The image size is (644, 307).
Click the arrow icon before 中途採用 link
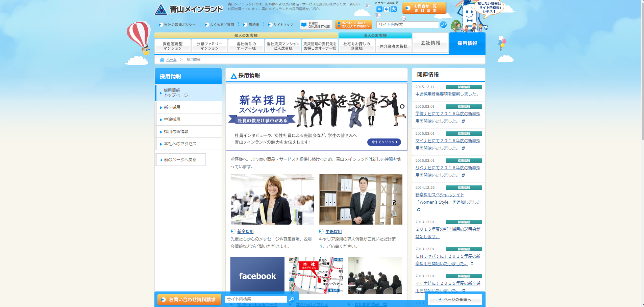[x=321, y=231]
